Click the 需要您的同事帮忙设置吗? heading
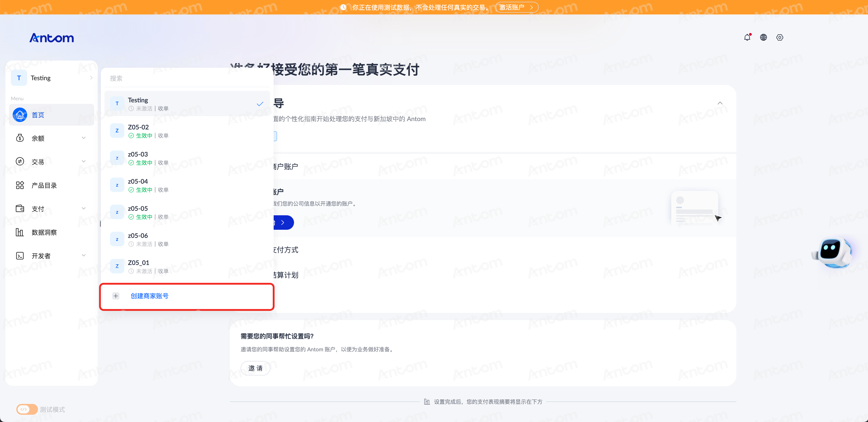Screen dimensions: 868x422 [x=277, y=336]
